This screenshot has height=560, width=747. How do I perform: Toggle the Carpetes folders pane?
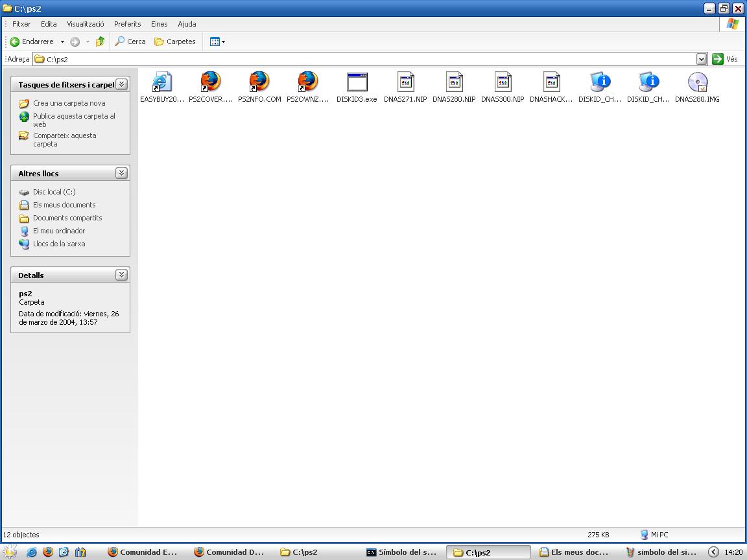point(175,41)
